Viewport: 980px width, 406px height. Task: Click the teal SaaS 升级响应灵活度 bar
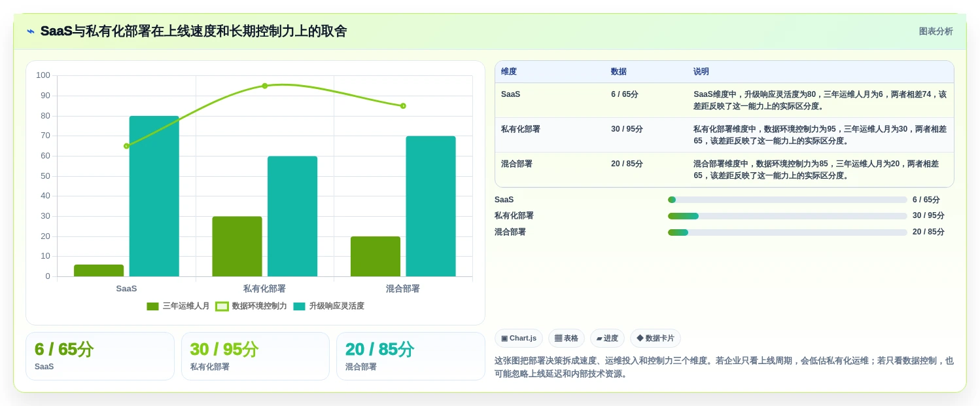click(x=154, y=196)
